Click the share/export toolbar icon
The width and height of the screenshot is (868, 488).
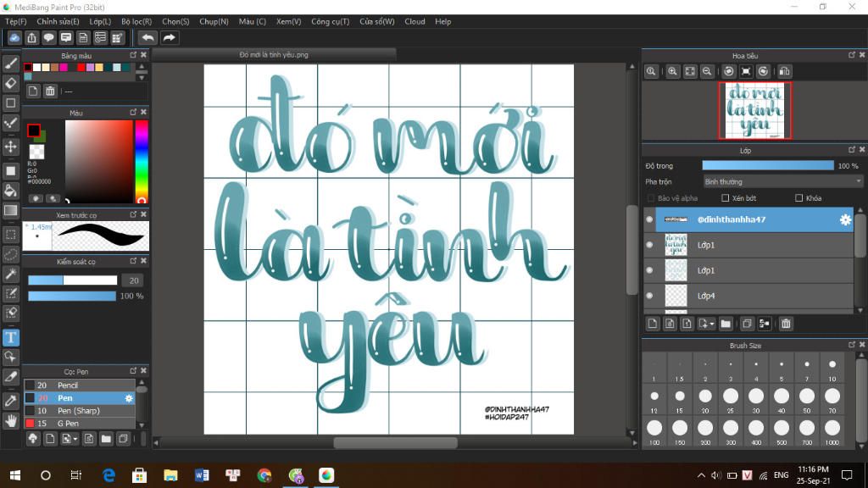pyautogui.click(x=31, y=37)
